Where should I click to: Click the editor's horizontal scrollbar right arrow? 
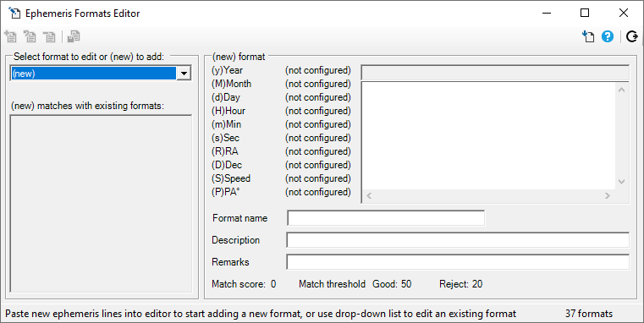608,196
